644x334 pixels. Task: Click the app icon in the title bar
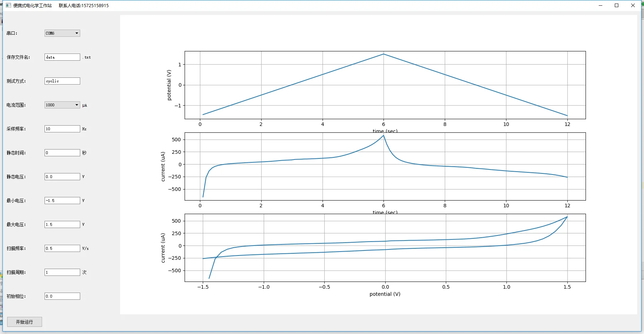click(9, 5)
